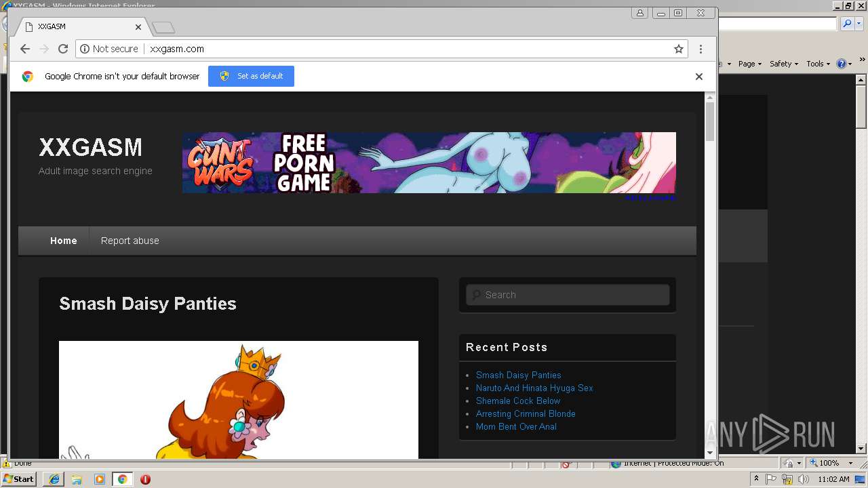Click the forward arrow in Chrome
The width and height of the screenshot is (868, 488).
(x=44, y=49)
